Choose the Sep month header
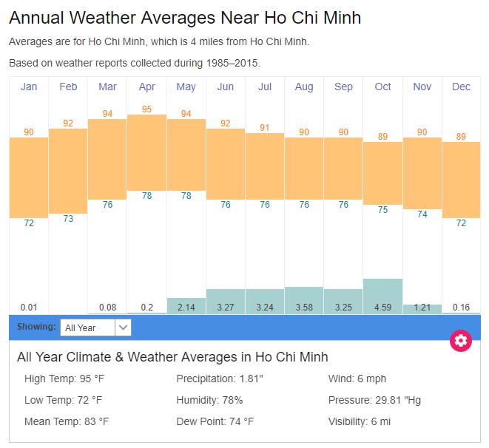 pyautogui.click(x=343, y=86)
